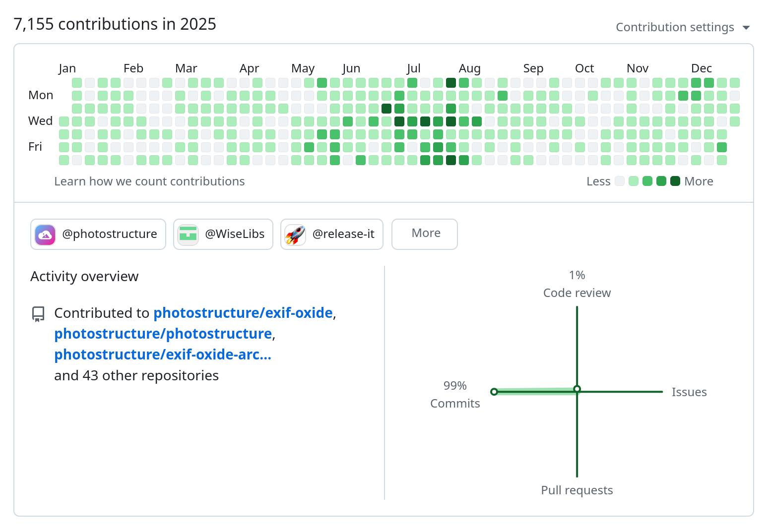Open photostructure/photostructure repository link
769x532 pixels.
click(x=163, y=334)
